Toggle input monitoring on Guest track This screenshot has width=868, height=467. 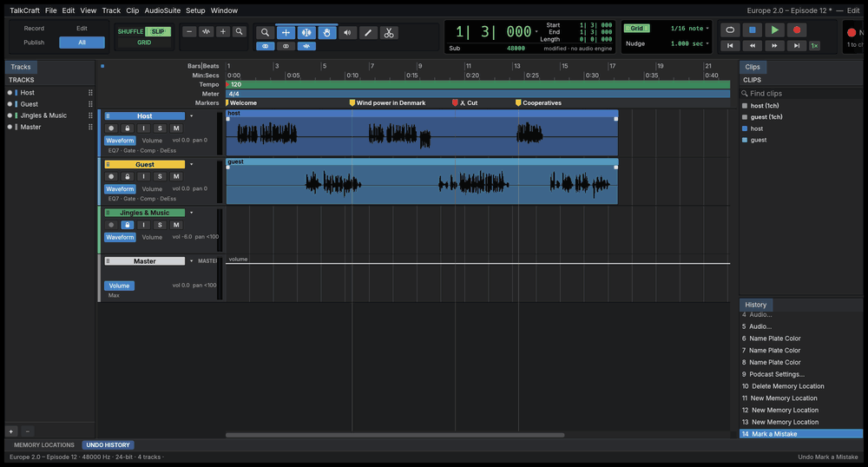(x=143, y=176)
